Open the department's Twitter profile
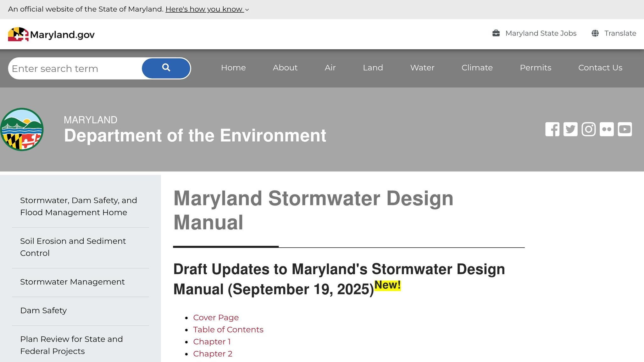644x362 pixels. click(570, 129)
